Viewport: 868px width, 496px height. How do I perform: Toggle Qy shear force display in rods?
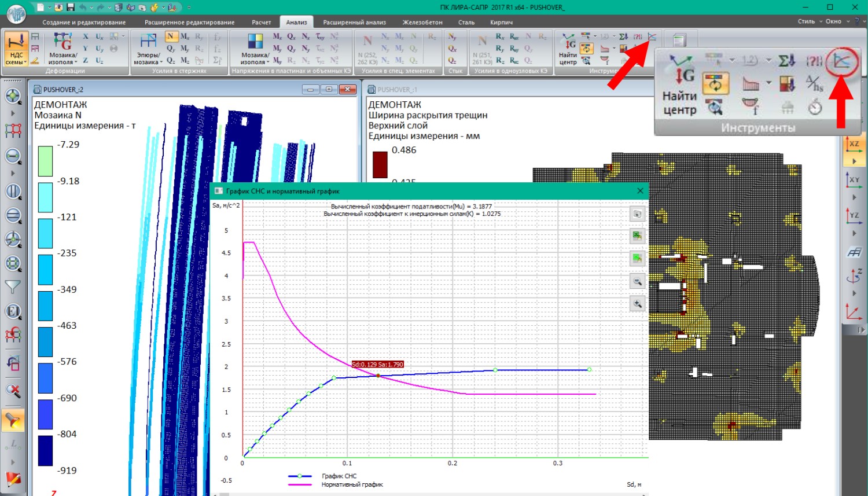pyautogui.click(x=171, y=49)
